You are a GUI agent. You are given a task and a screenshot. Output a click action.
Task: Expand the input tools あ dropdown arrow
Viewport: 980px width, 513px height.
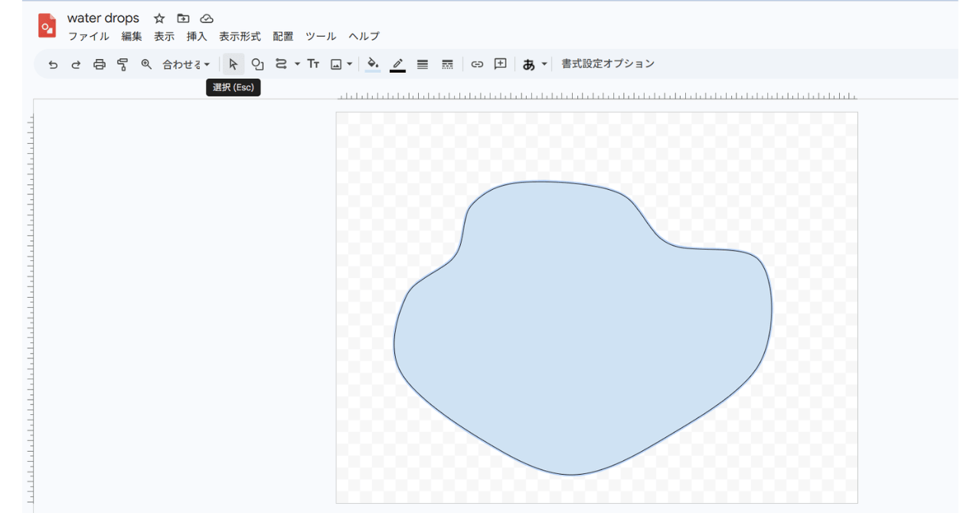pos(544,64)
